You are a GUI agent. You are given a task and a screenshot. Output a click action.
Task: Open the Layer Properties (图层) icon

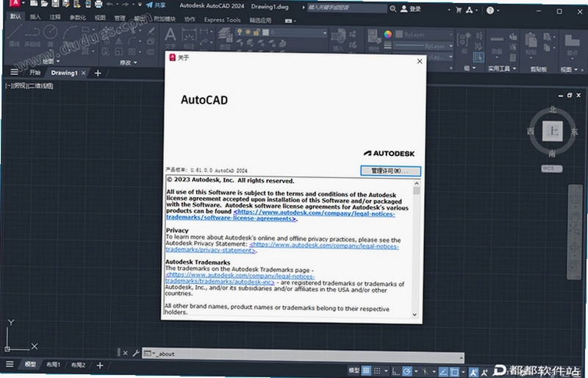(225, 38)
